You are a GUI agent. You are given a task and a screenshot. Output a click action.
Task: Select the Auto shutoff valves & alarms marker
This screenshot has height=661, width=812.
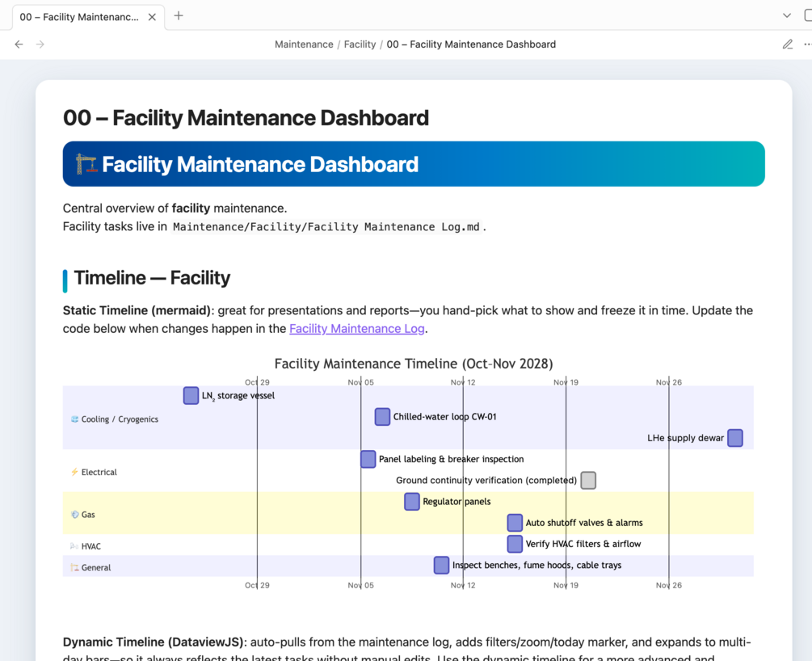(515, 523)
